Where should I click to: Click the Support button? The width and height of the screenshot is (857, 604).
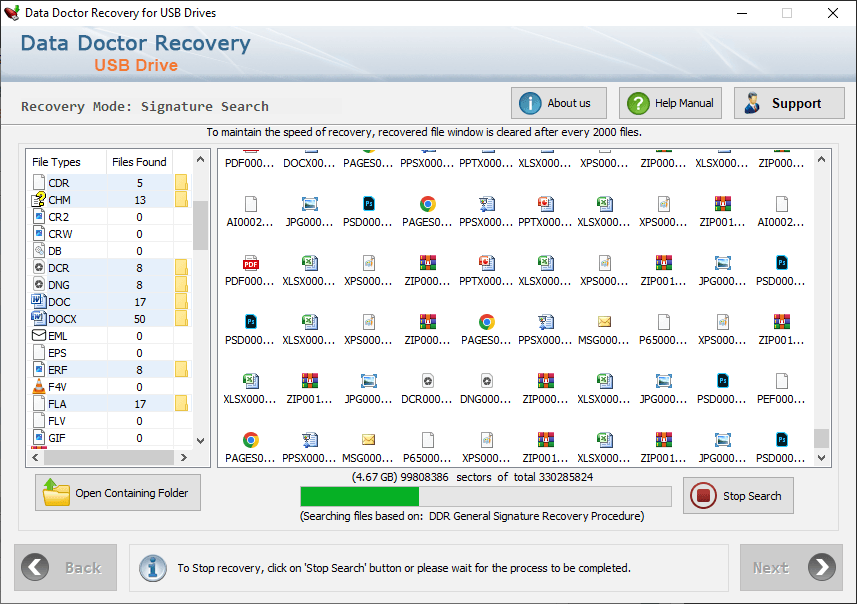pyautogui.click(x=789, y=103)
